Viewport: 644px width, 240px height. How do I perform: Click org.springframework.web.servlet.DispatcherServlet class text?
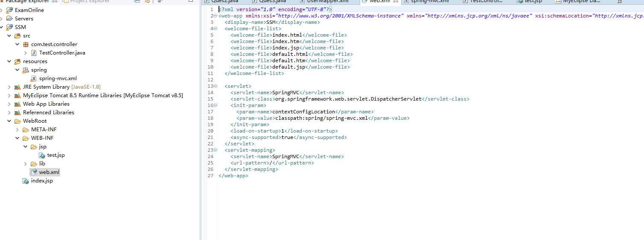348,99
